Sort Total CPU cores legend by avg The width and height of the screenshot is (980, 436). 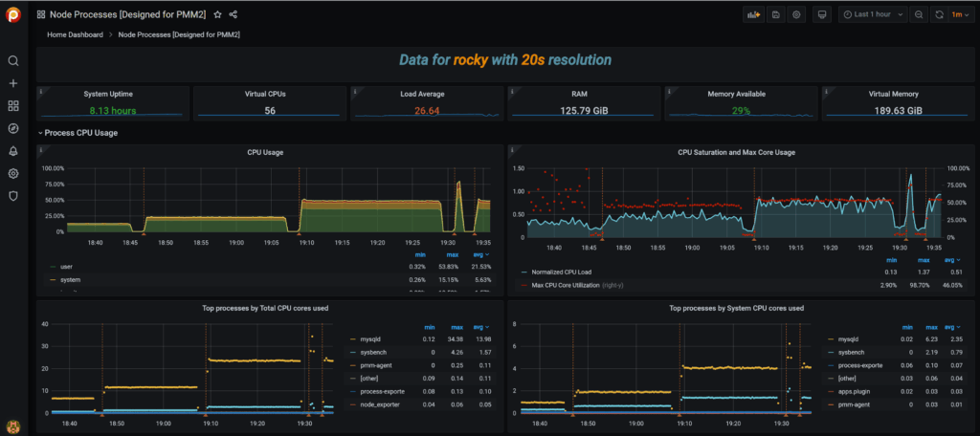click(480, 327)
